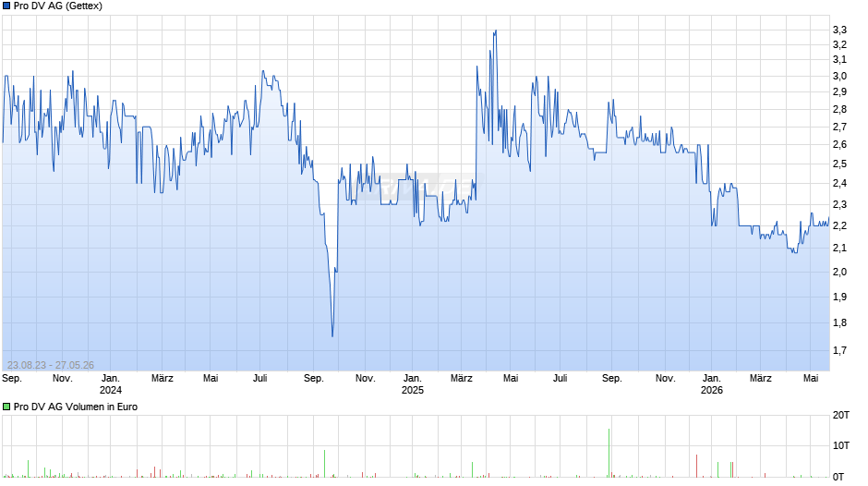
Task: Click the date range '23.08.23 - 27.05.26'
Action: [x=51, y=365]
